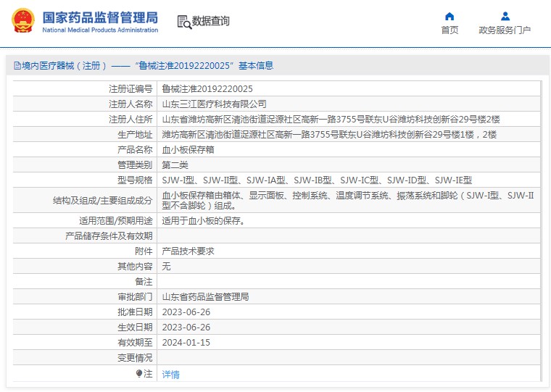Click the 审批部门 row label
This screenshot has width=551, height=392.
tap(135, 297)
